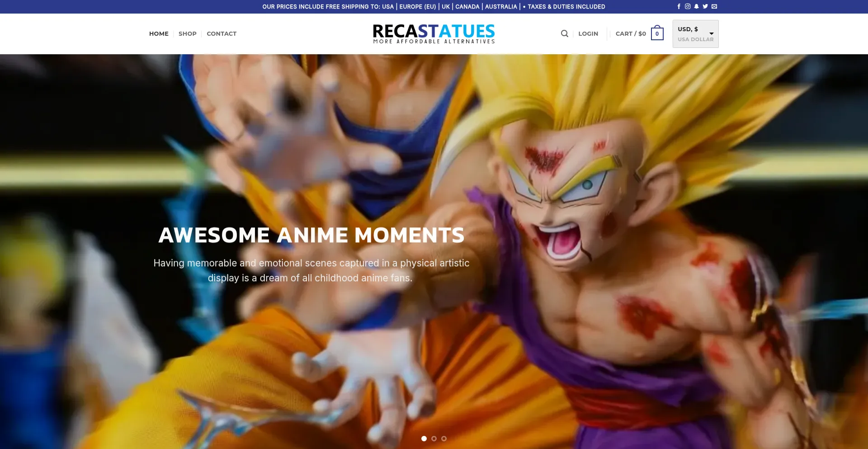Image resolution: width=868 pixels, height=449 pixels.
Task: Select the first slider dot
Action: tap(424, 439)
